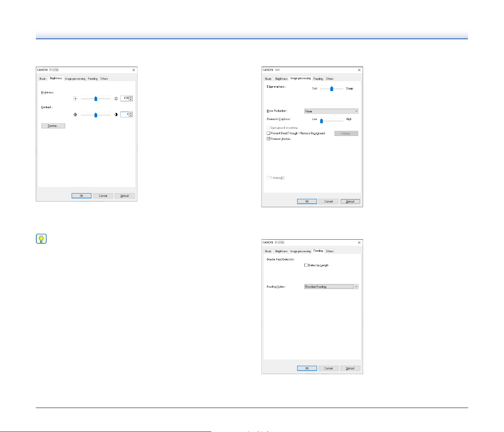Click the Contrast slider thumb
This screenshot has height=432, width=504.
96,115
